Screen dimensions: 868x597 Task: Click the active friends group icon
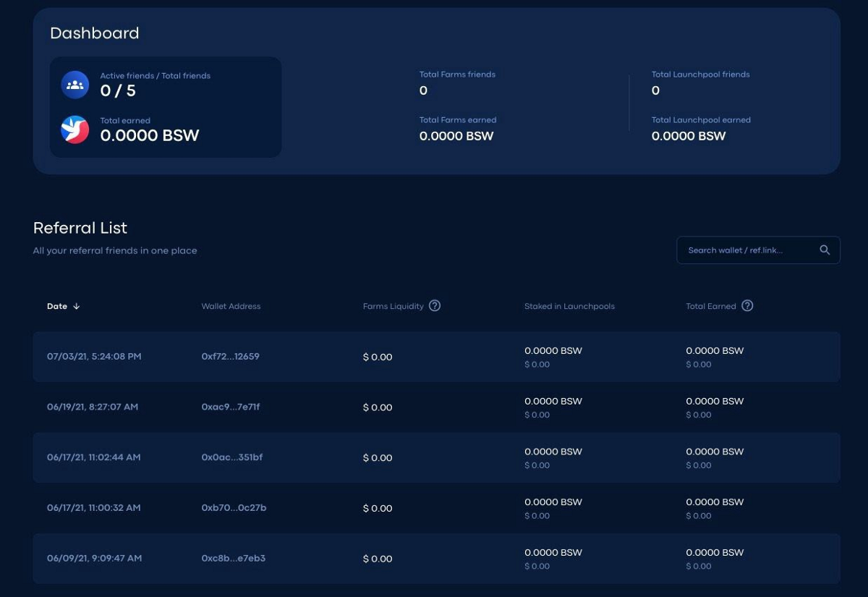pos(75,85)
